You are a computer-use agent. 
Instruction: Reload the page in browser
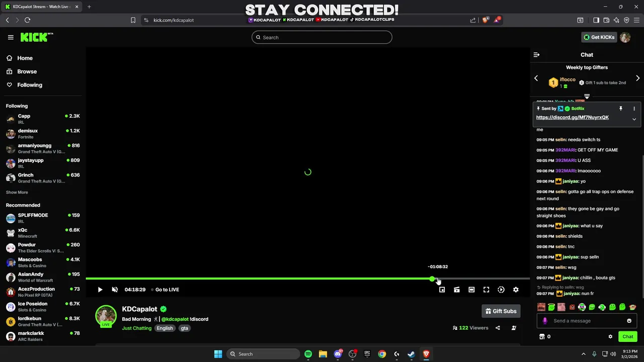pos(27,20)
